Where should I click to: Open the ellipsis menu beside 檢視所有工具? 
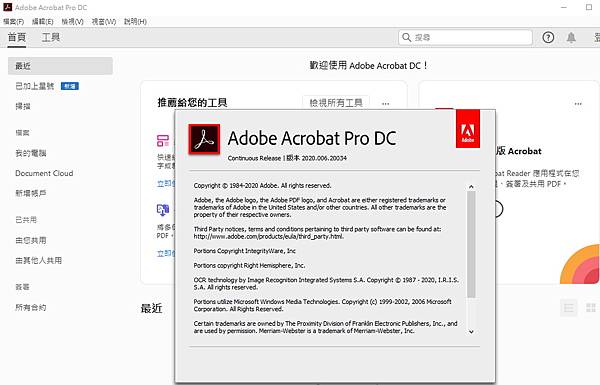tap(385, 103)
